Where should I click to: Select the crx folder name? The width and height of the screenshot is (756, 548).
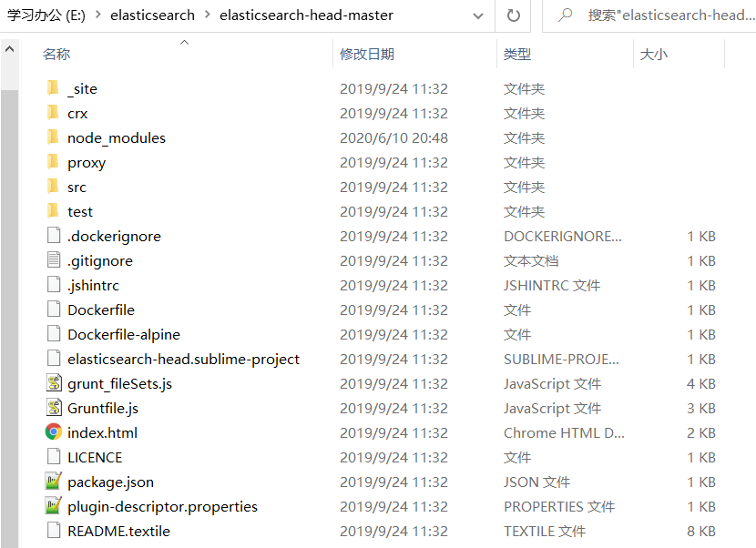pos(77,113)
